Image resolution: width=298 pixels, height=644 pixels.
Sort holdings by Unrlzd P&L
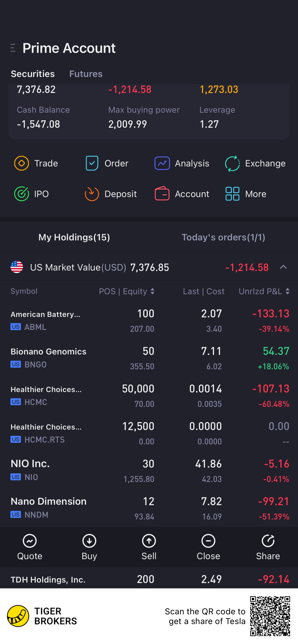(x=264, y=291)
